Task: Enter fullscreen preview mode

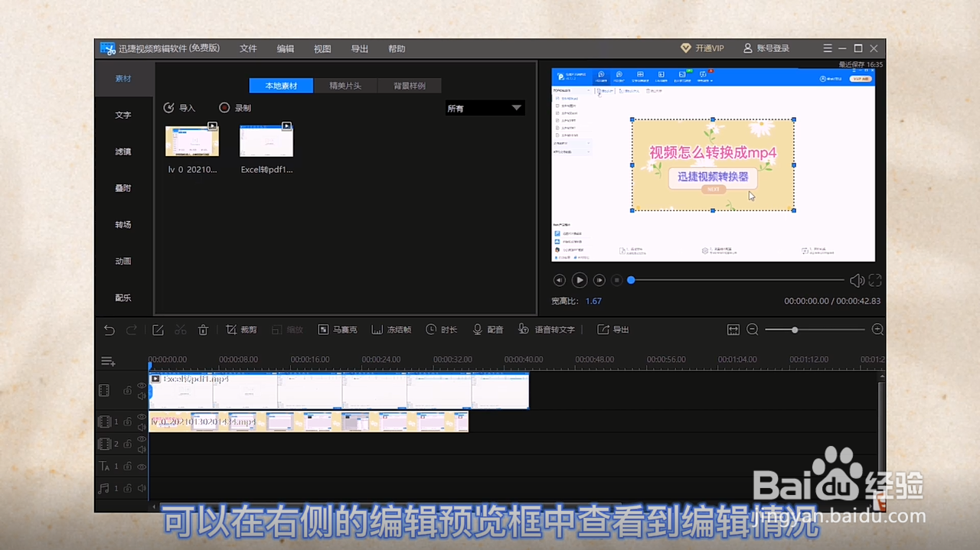Action: point(875,281)
